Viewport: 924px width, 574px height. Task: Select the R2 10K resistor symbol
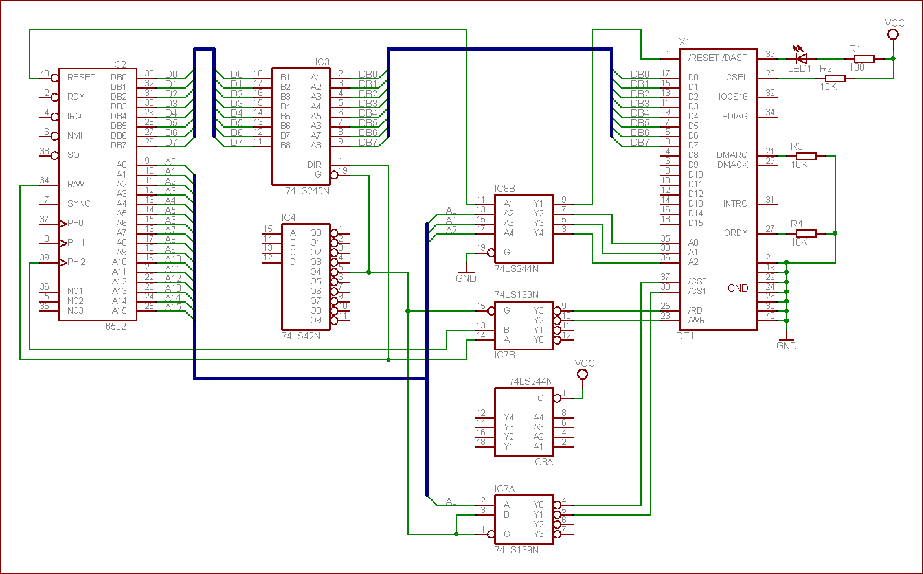[835, 78]
